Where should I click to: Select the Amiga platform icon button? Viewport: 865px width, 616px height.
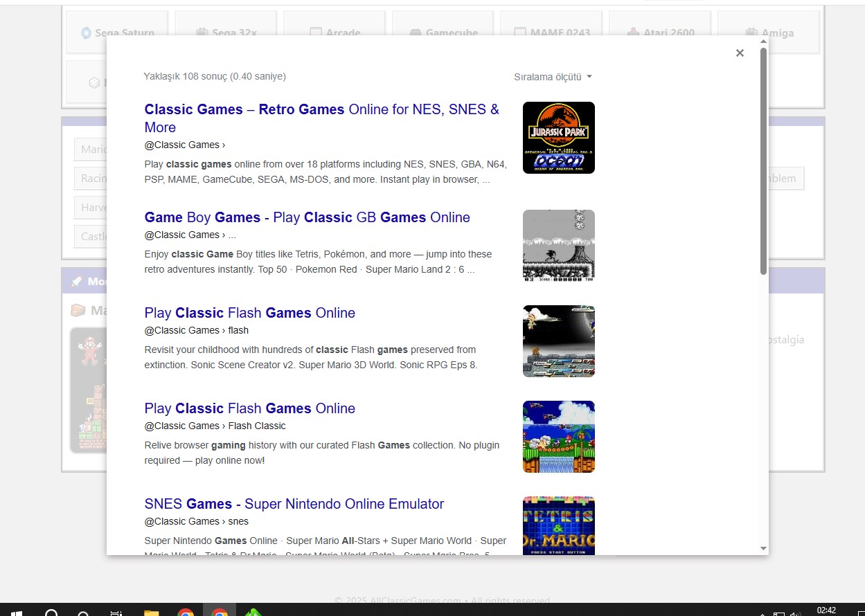pyautogui.click(x=769, y=33)
